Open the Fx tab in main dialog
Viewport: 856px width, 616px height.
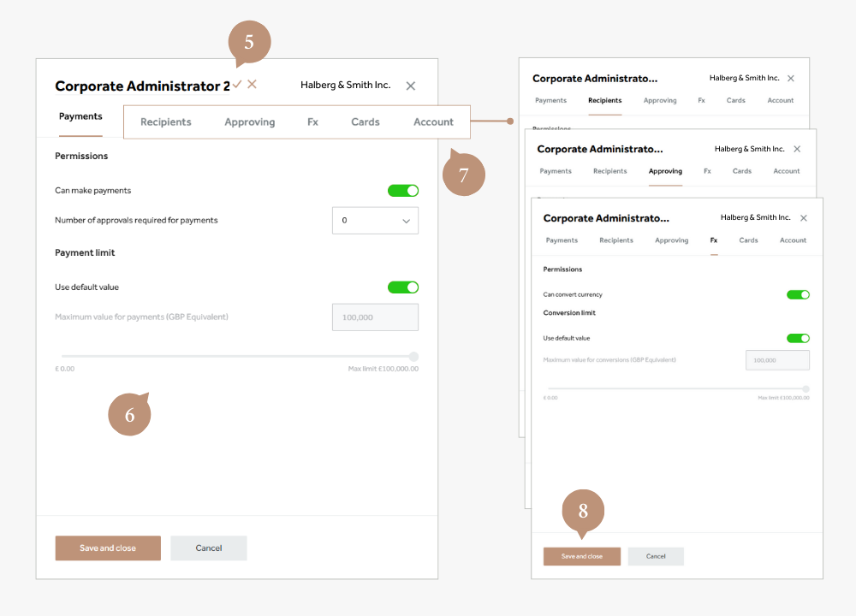pos(312,121)
